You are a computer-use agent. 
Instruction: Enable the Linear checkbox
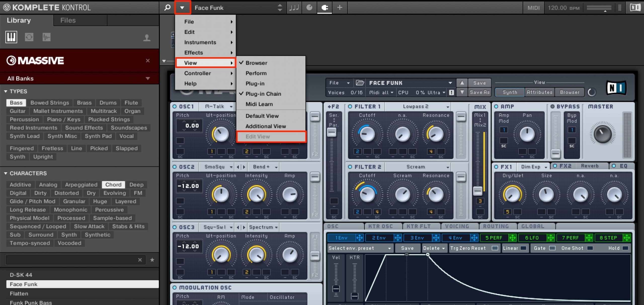tap(524, 248)
